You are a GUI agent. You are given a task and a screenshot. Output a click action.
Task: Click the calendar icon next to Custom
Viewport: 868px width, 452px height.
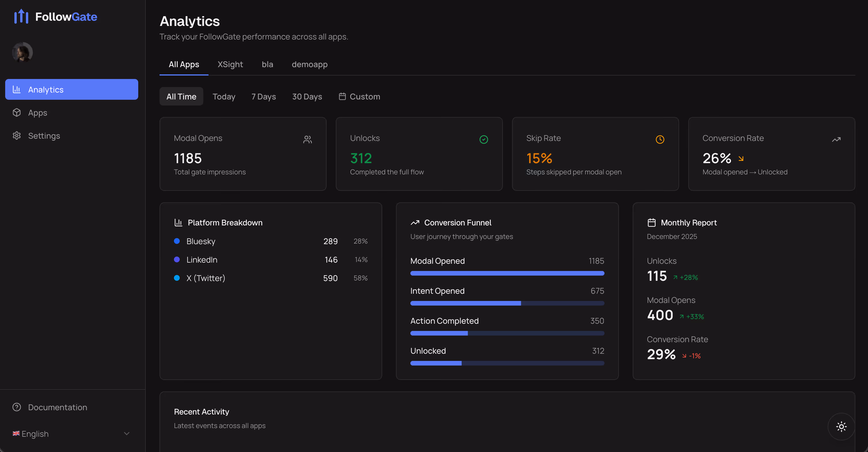[342, 97]
